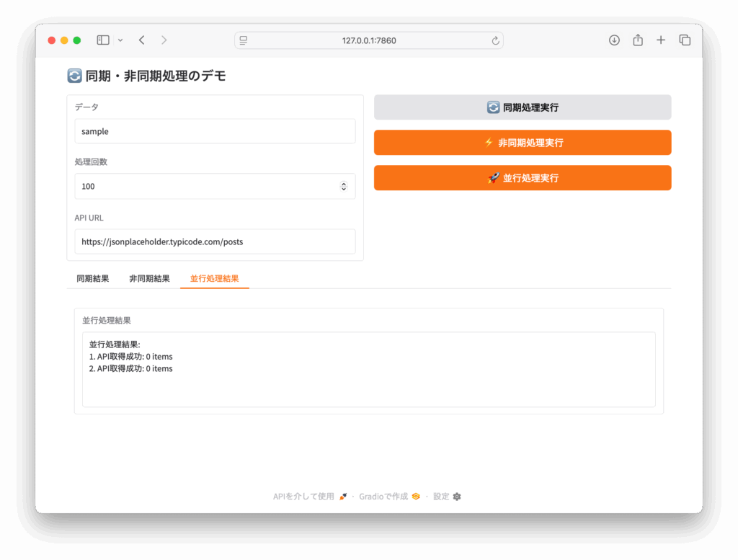The width and height of the screenshot is (738, 560).
Task: Reload the page with the refresh icon
Action: pyautogui.click(x=495, y=41)
